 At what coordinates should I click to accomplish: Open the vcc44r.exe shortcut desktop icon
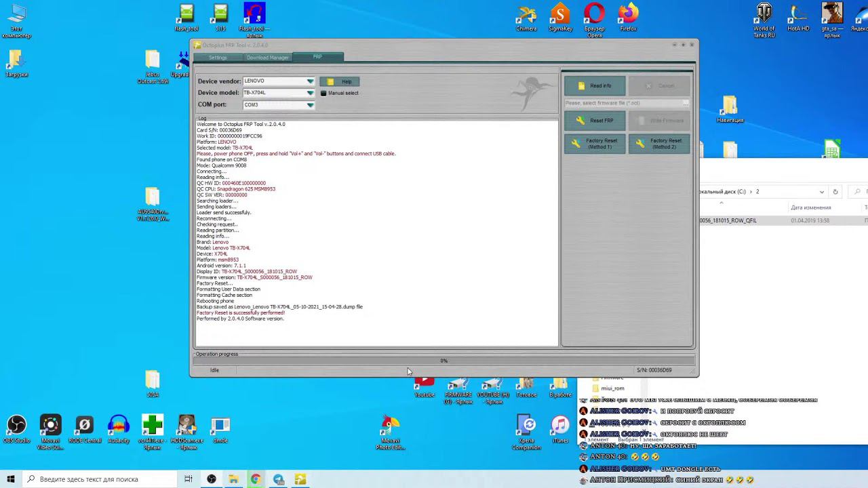(153, 432)
